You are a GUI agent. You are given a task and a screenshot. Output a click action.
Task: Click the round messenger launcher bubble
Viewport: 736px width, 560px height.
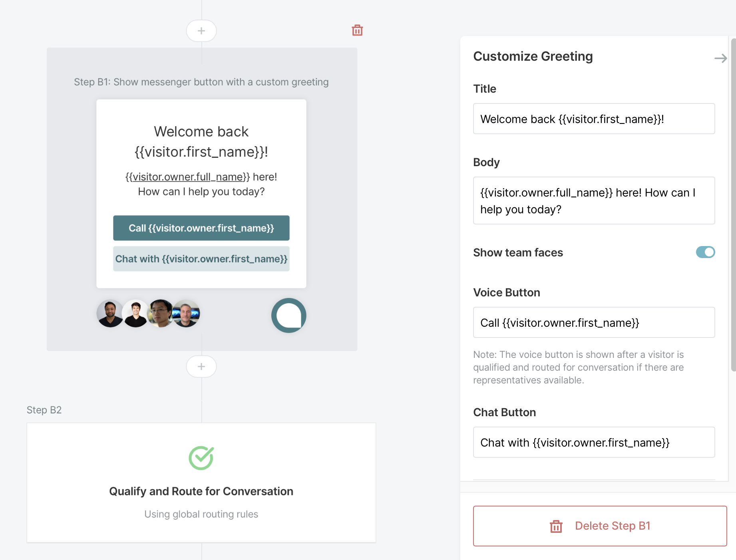coord(288,315)
